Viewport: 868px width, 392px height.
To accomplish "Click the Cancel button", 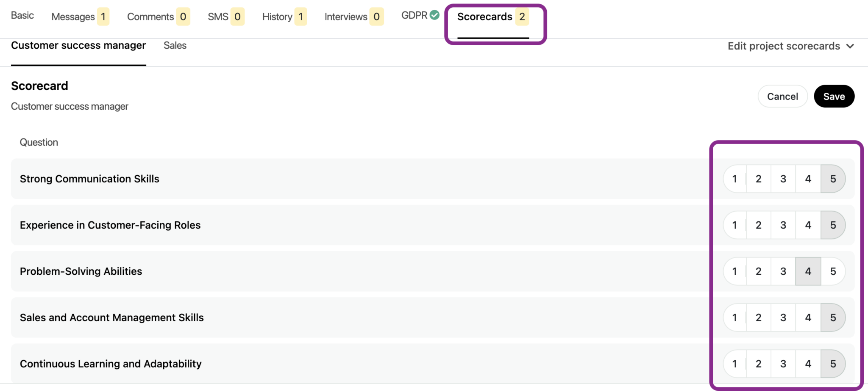I will [x=782, y=97].
